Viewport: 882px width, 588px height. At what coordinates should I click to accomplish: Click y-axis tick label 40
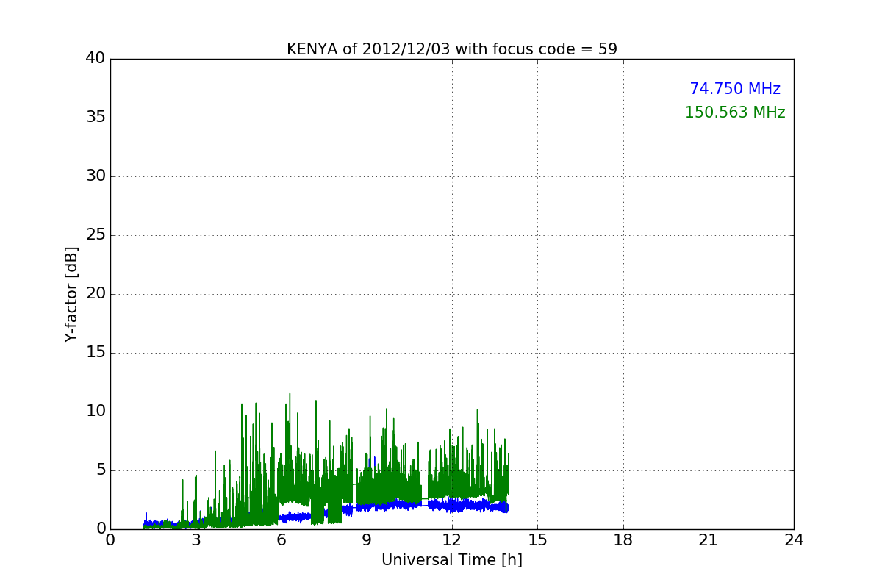[96, 59]
